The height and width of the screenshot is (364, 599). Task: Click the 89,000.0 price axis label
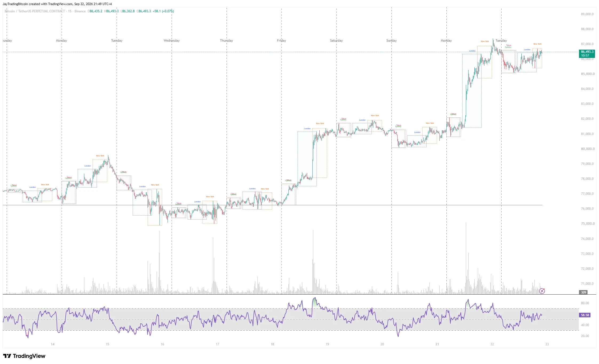587,14
